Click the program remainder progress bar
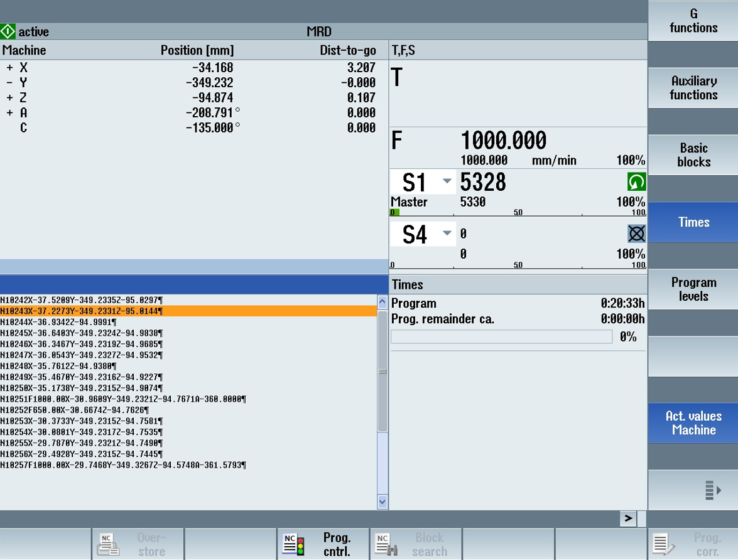Viewport: 738px width, 560px height. [x=501, y=337]
